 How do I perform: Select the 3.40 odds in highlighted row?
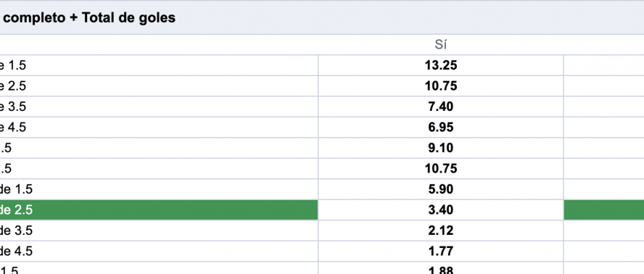click(441, 210)
